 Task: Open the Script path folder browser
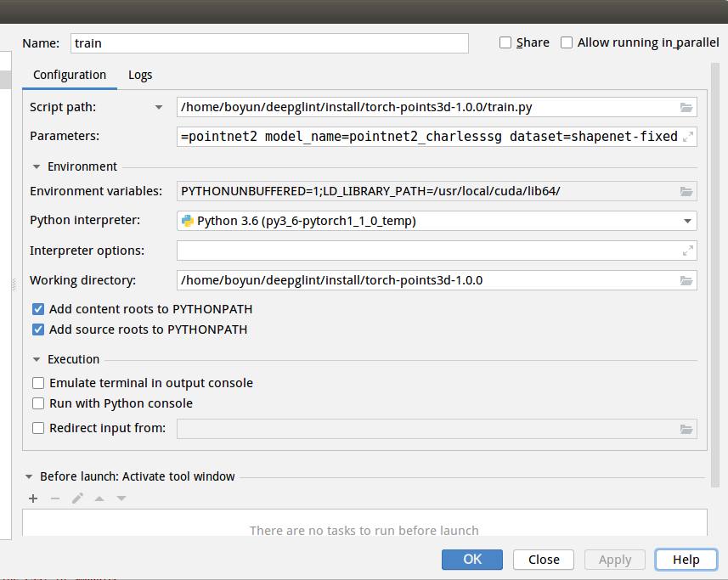click(686, 106)
